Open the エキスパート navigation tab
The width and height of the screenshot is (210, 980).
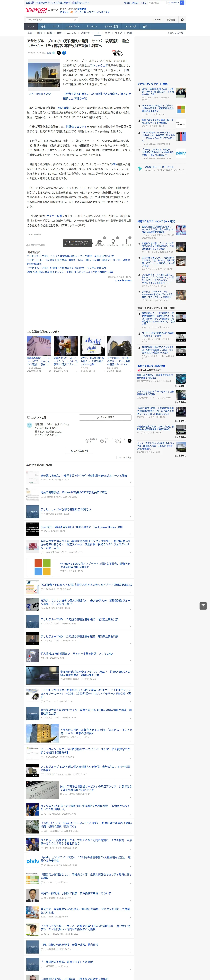tap(72, 27)
